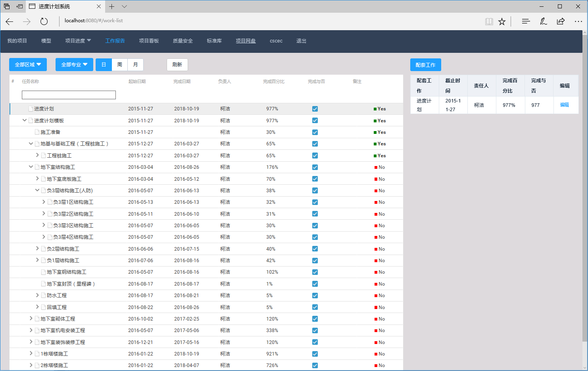This screenshot has height=371, width=588.
Task: Select the 负3层4区结构施工 row
Action: tap(206, 237)
